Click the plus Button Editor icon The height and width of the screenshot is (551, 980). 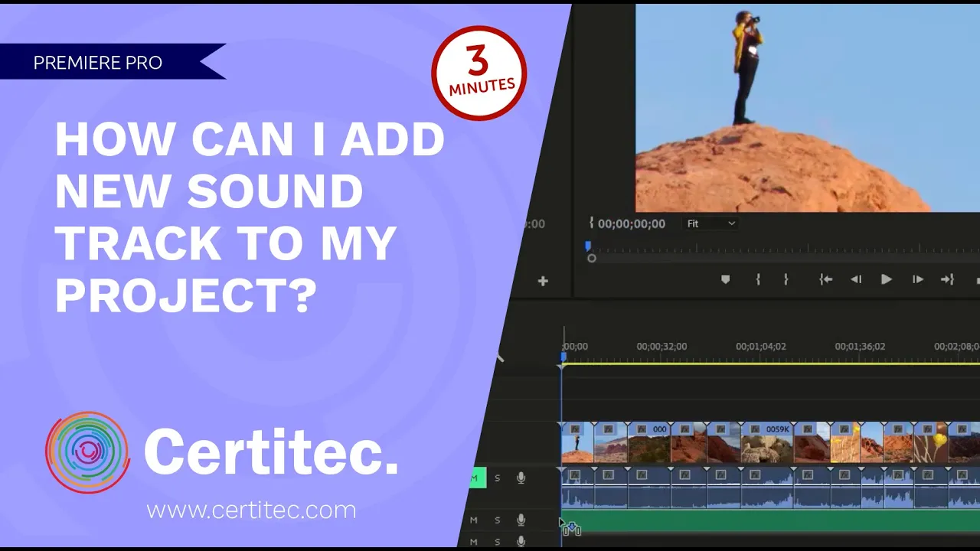pyautogui.click(x=543, y=281)
